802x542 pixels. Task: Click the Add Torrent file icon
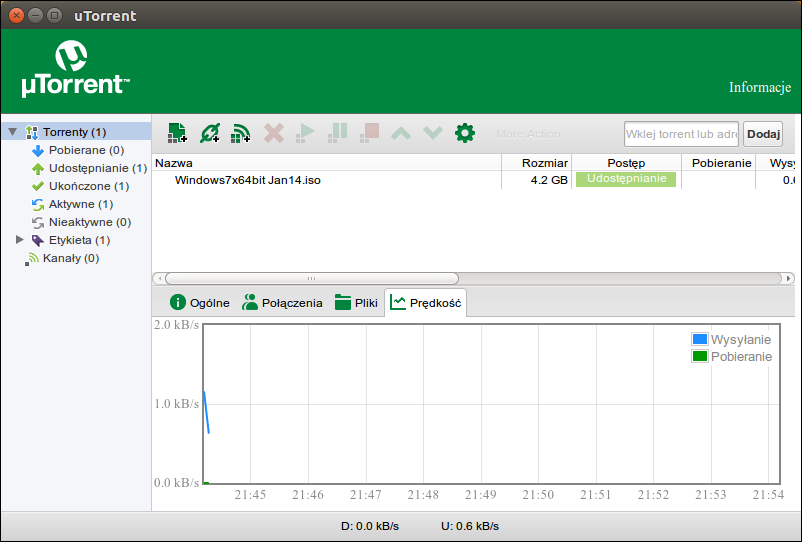coord(177,133)
